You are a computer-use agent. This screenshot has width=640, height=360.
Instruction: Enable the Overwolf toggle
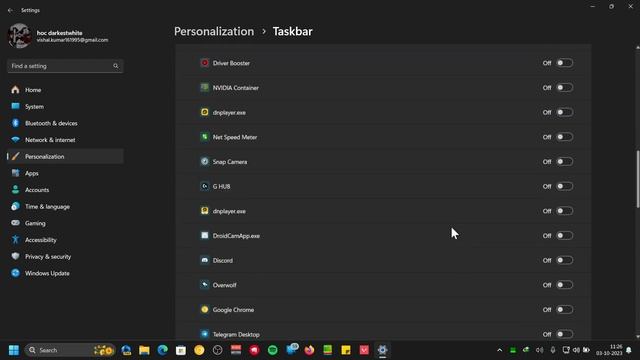pyautogui.click(x=565, y=285)
